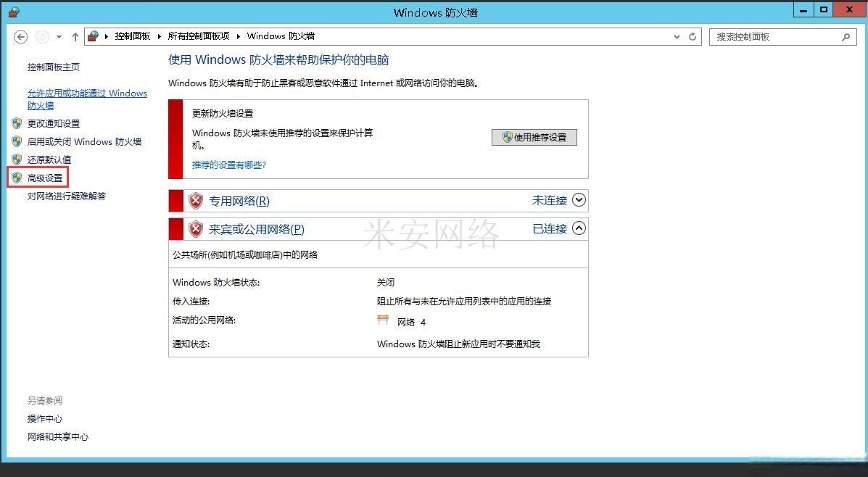The image size is (868, 477).
Task: Expand the address bar history dropdown
Action: click(x=677, y=36)
